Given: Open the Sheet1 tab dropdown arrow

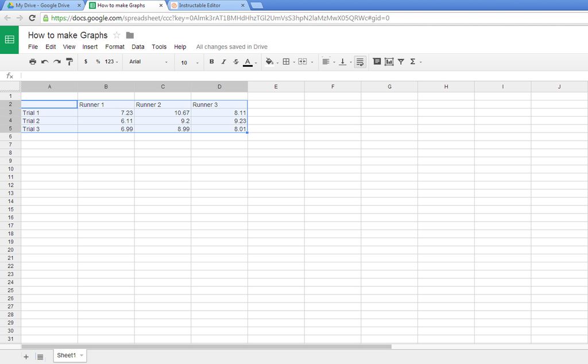Looking at the screenshot, I should (82, 355).
